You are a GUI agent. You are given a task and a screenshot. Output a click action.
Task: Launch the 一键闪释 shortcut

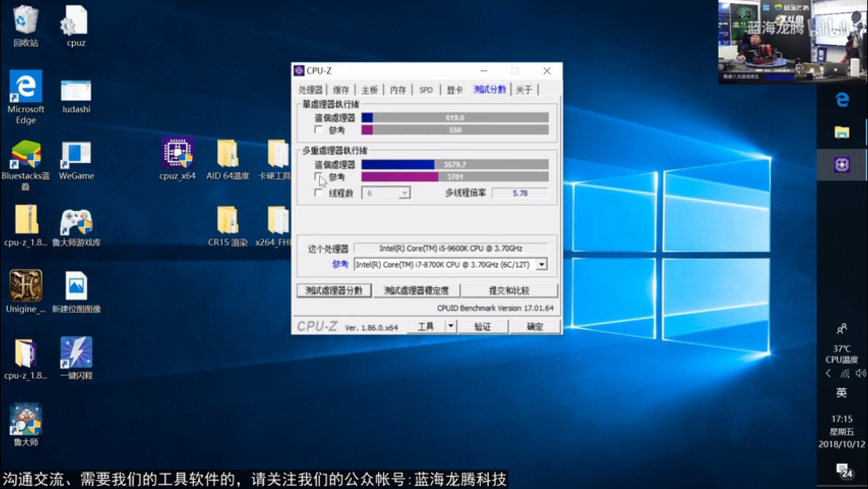click(76, 358)
